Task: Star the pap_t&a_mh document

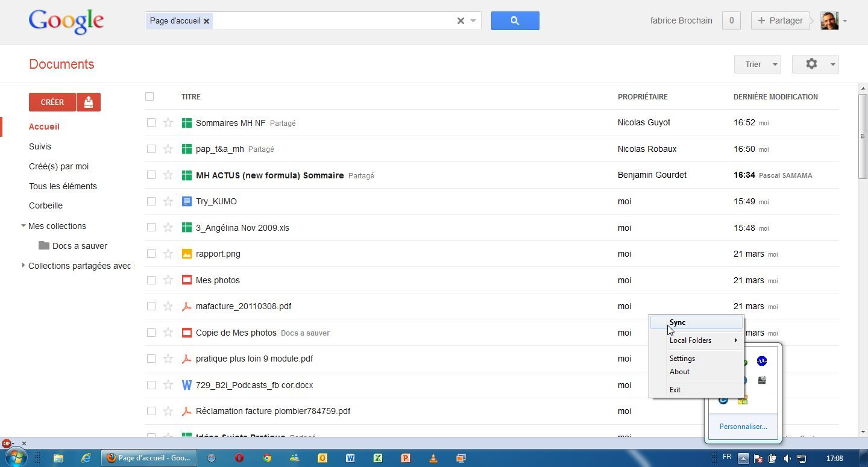Action: pos(168,149)
